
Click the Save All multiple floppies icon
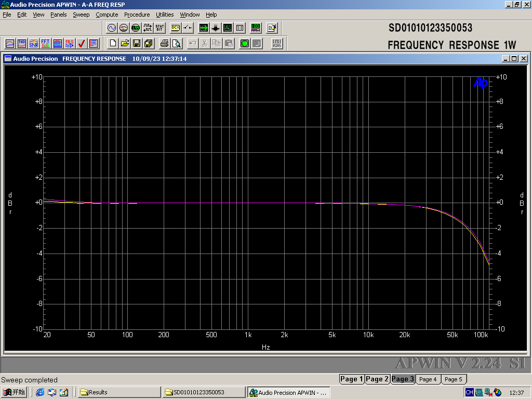point(149,44)
